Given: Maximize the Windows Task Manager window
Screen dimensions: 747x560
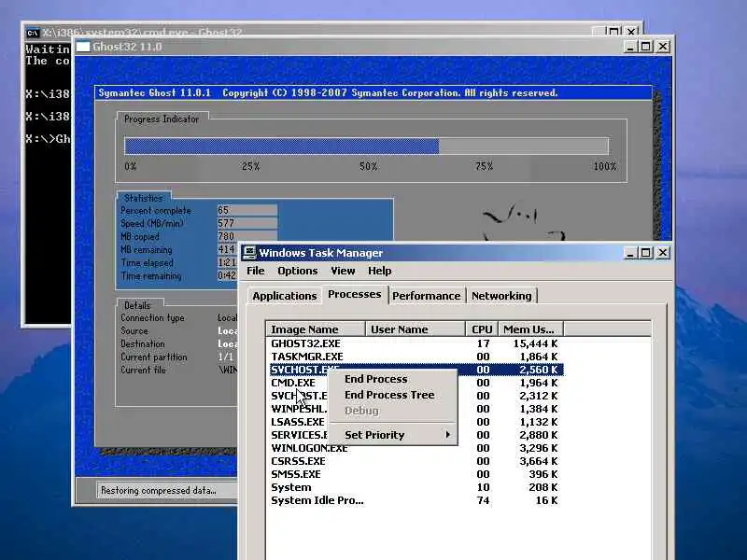Looking at the screenshot, I should 646,253.
